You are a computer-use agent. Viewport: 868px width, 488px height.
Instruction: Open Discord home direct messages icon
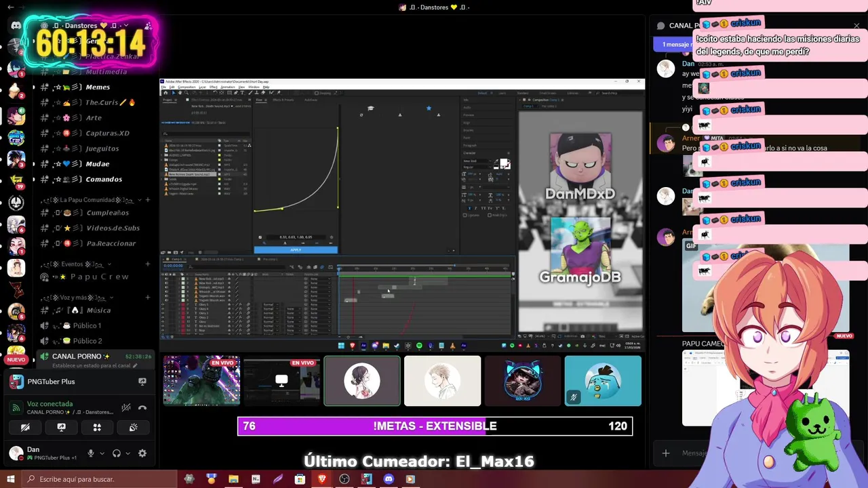point(16,25)
